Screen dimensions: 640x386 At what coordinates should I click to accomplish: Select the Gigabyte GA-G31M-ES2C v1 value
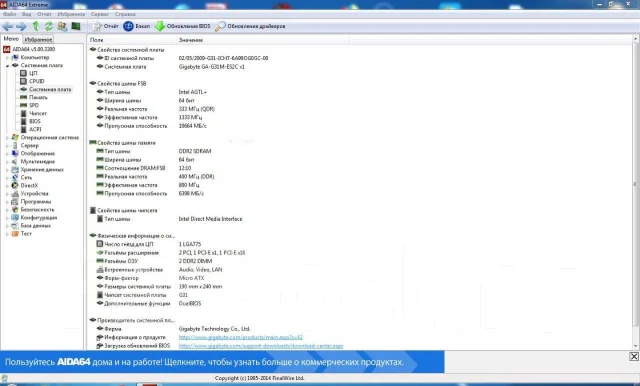tap(212, 67)
